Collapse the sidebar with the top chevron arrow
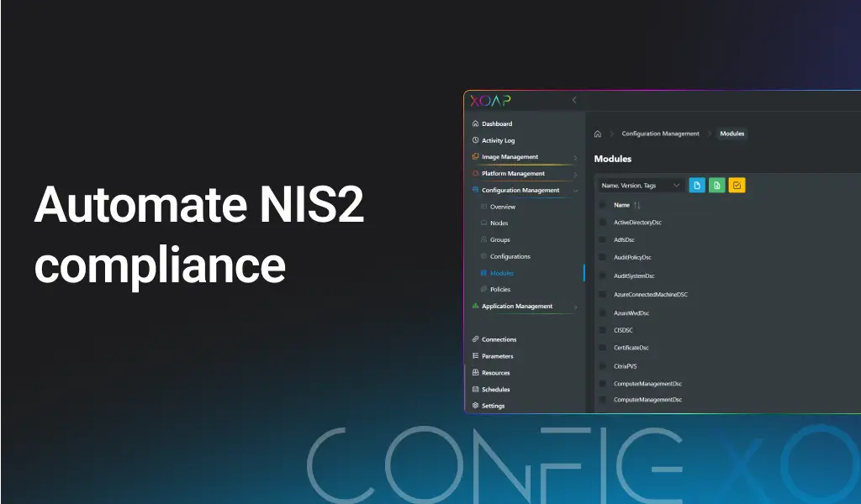The width and height of the screenshot is (861, 504). coord(574,99)
